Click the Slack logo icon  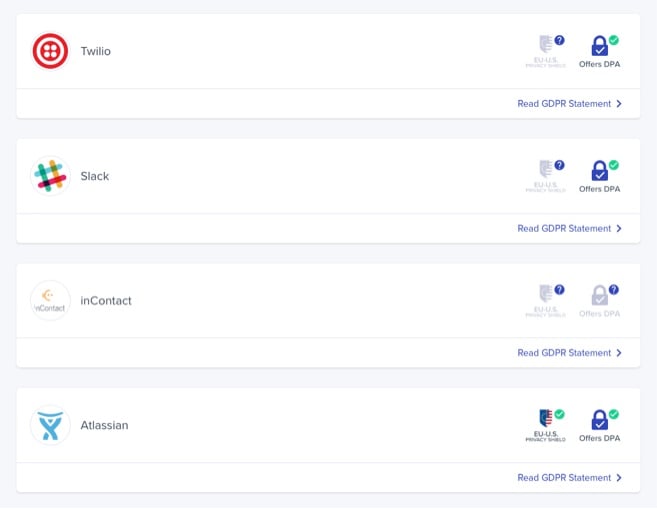click(50, 176)
